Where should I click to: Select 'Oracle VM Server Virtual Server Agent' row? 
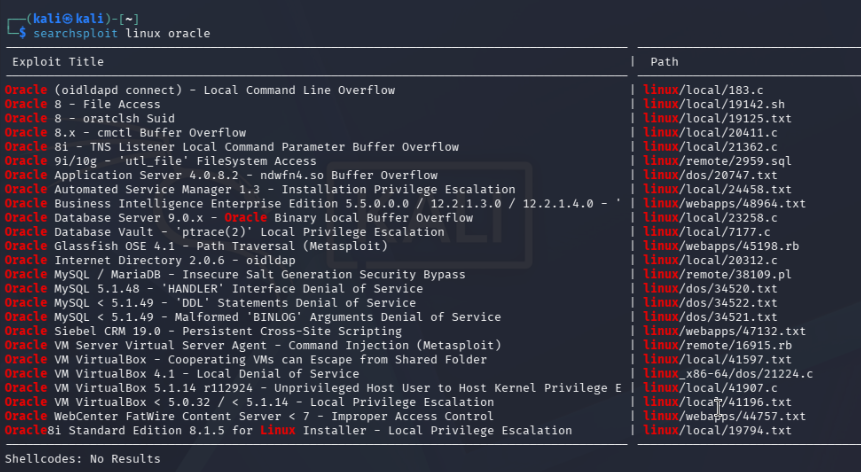[253, 346]
